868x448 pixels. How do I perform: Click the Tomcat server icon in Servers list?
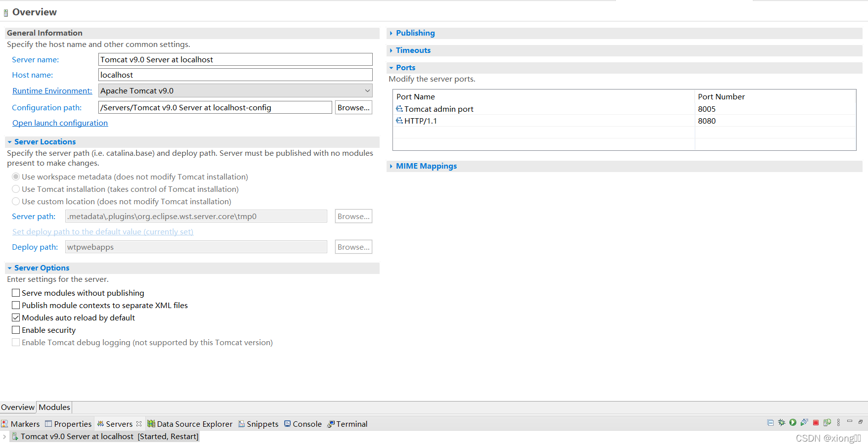point(15,436)
